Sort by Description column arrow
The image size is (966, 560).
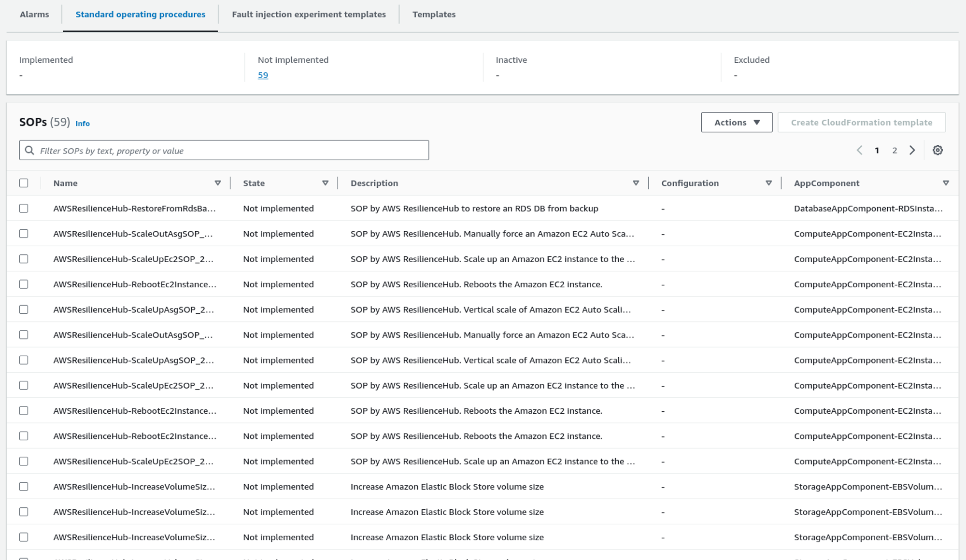tap(636, 183)
